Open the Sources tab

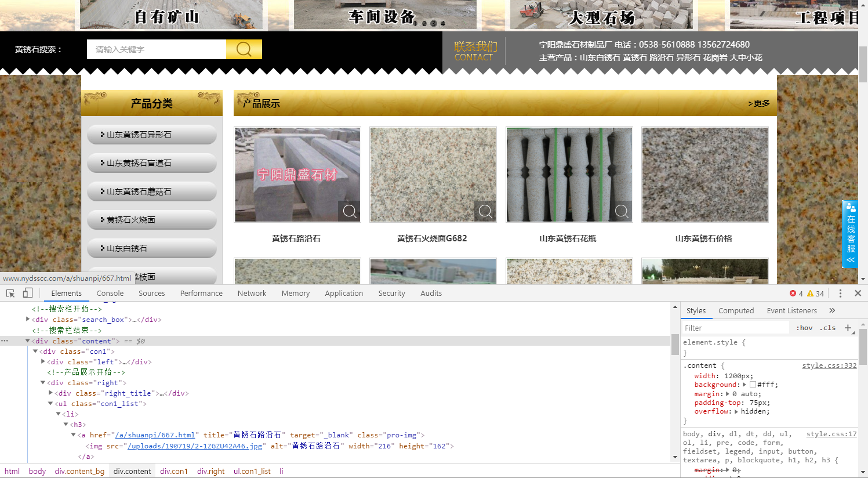[152, 294]
